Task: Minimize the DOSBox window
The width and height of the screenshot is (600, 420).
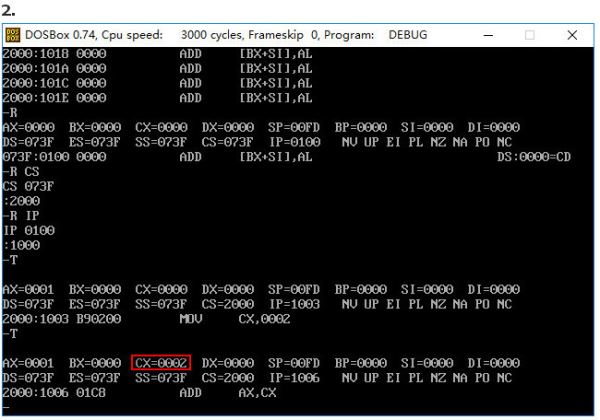Action: (x=485, y=35)
